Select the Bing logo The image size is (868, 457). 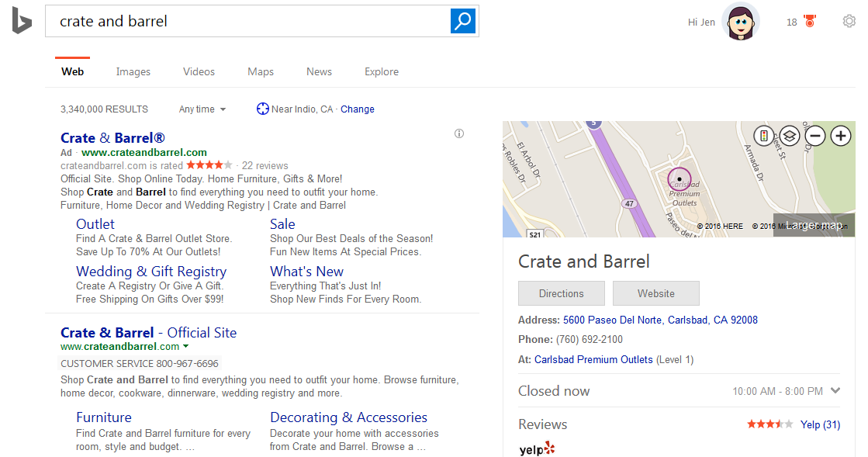tap(22, 21)
